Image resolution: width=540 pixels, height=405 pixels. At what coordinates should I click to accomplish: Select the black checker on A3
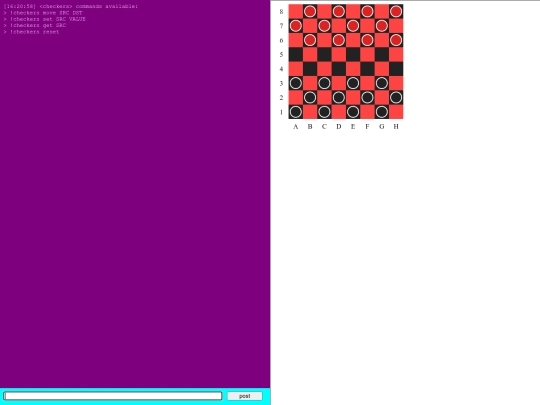[295, 83]
